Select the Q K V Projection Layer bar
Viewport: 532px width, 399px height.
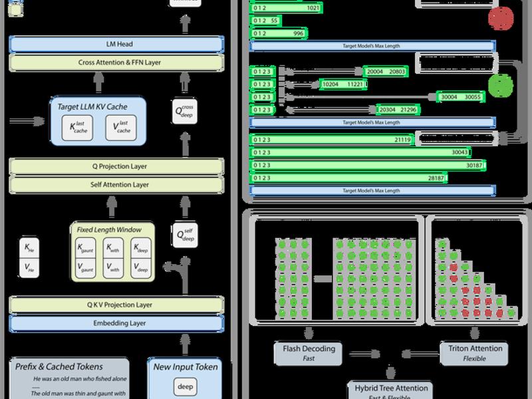116,305
